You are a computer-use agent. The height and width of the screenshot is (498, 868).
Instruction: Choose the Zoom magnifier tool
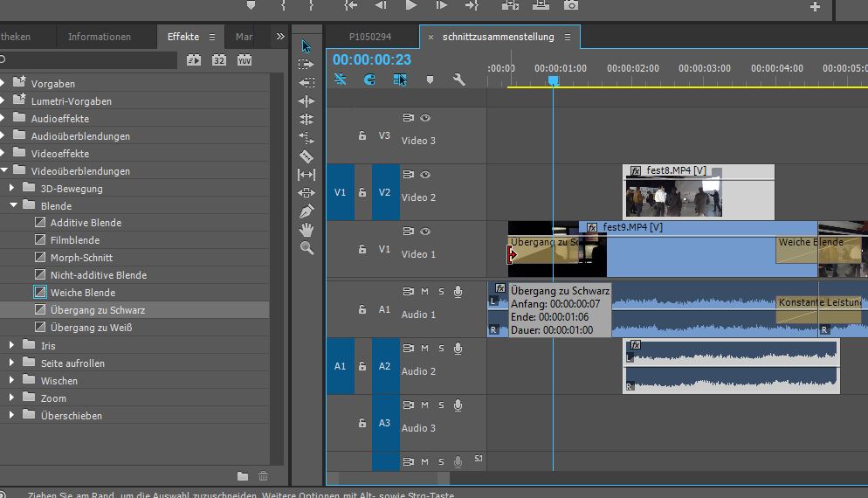coord(307,247)
